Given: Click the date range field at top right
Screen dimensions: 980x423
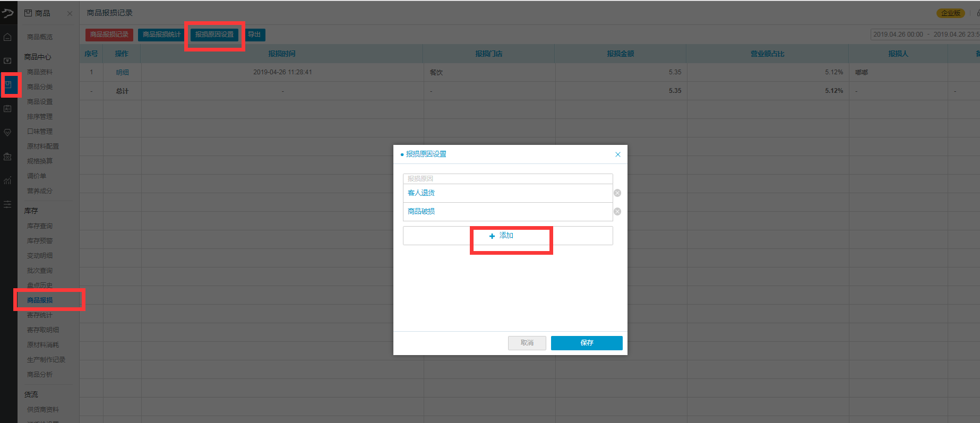Looking at the screenshot, I should tap(925, 34).
